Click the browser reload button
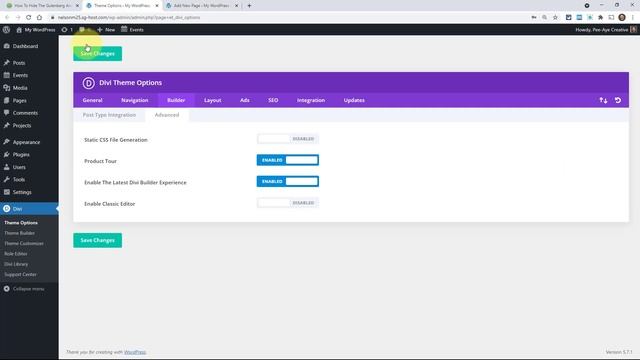Viewport: 640px width, 360px height. coord(28,17)
